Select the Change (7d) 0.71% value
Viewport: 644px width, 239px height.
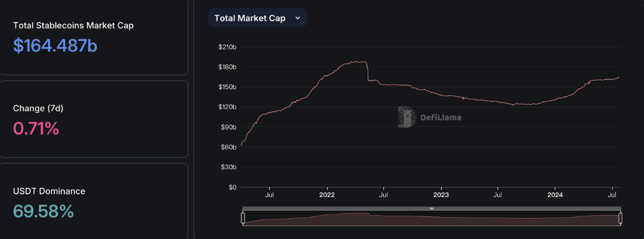[36, 129]
